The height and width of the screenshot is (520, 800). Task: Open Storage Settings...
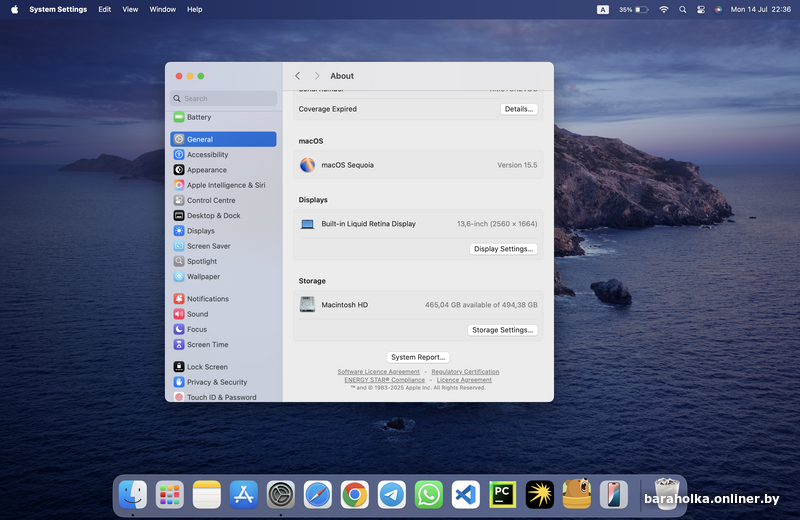[502, 330]
